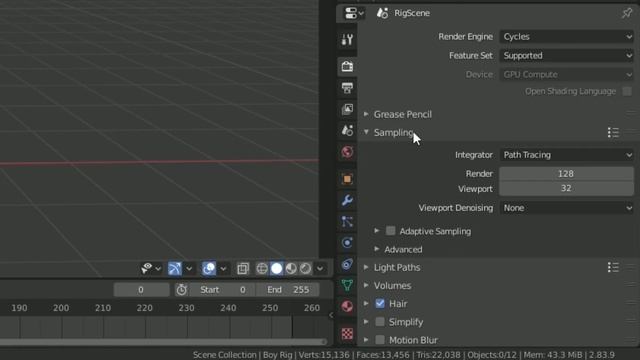Viewport: 640px width, 360px height.
Task: Expand the Light Paths panel
Action: pyautogui.click(x=366, y=267)
